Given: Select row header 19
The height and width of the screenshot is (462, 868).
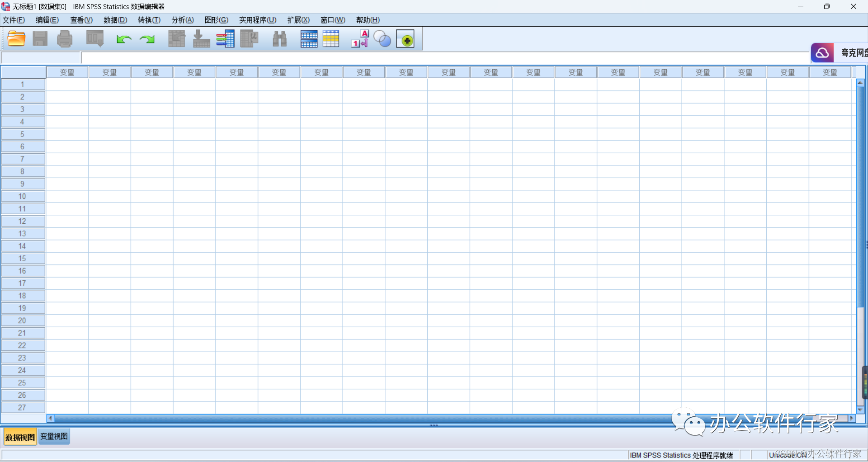Looking at the screenshot, I should [23, 308].
